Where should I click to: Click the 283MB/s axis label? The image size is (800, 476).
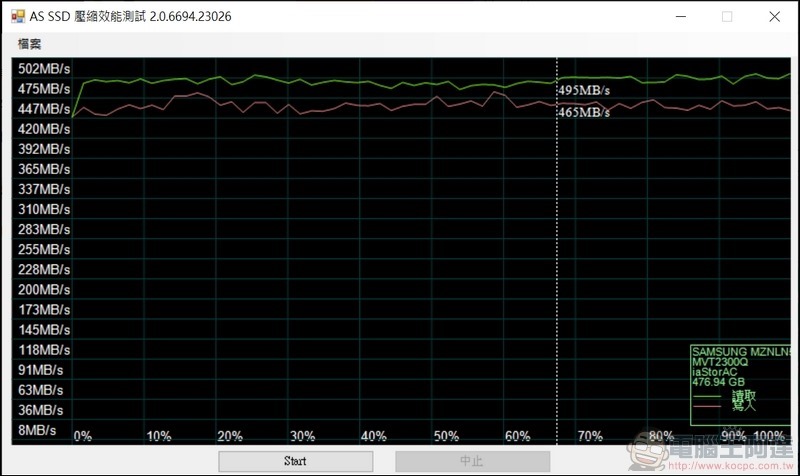tap(44, 229)
